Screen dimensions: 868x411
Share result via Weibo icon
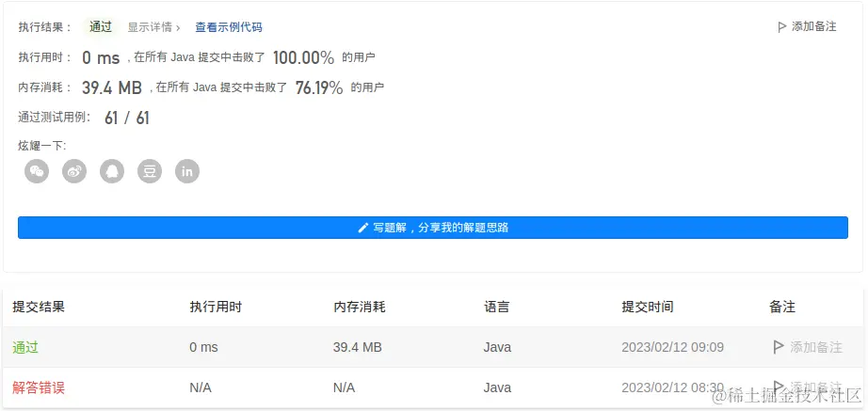tap(74, 171)
